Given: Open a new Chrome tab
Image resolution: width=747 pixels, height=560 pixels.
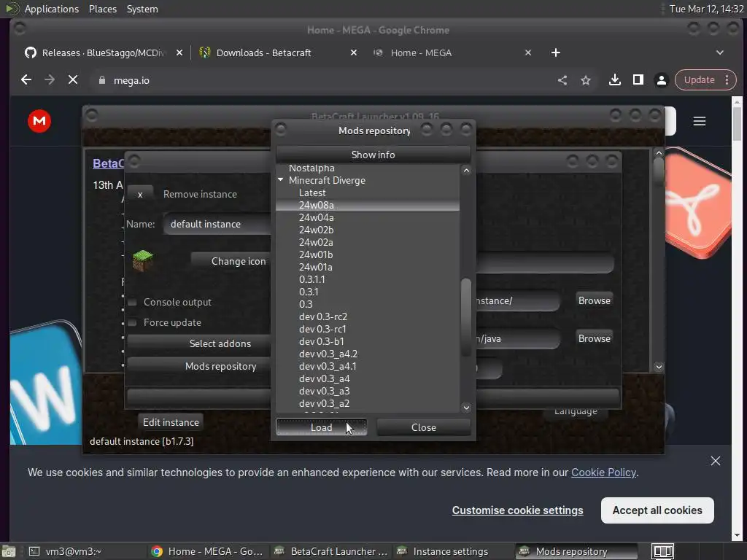Looking at the screenshot, I should coord(555,52).
